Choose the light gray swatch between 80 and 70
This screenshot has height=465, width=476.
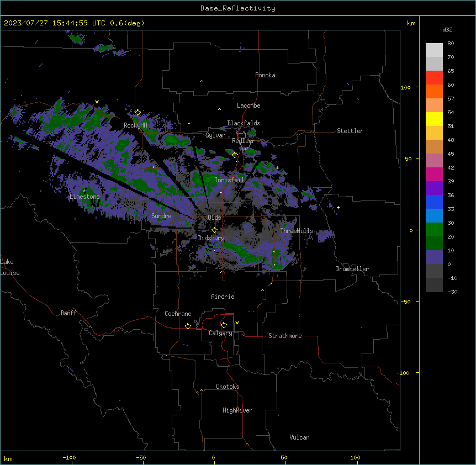tap(434, 50)
